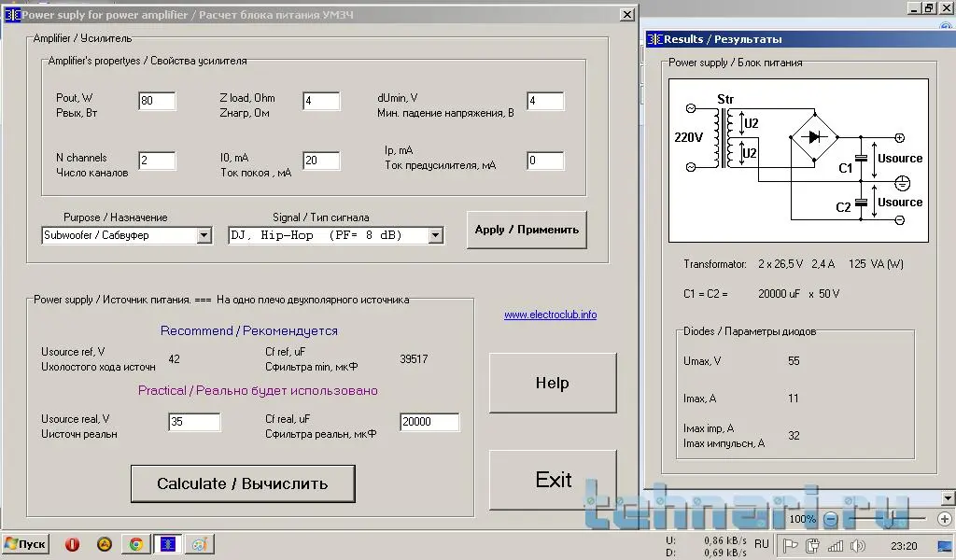
Task: Click the Exit button
Action: 553,480
